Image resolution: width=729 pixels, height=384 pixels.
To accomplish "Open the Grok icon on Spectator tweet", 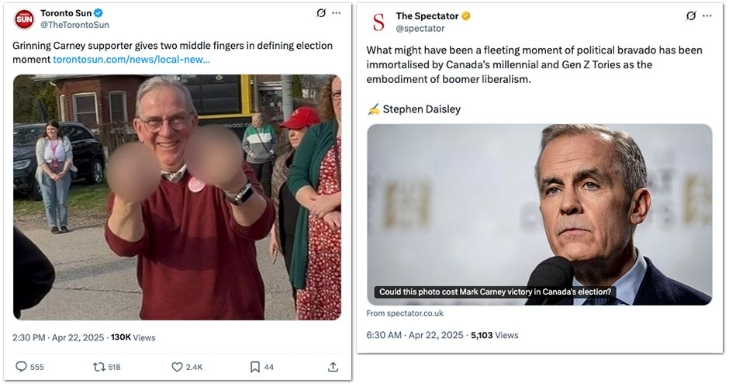I will tap(691, 16).
